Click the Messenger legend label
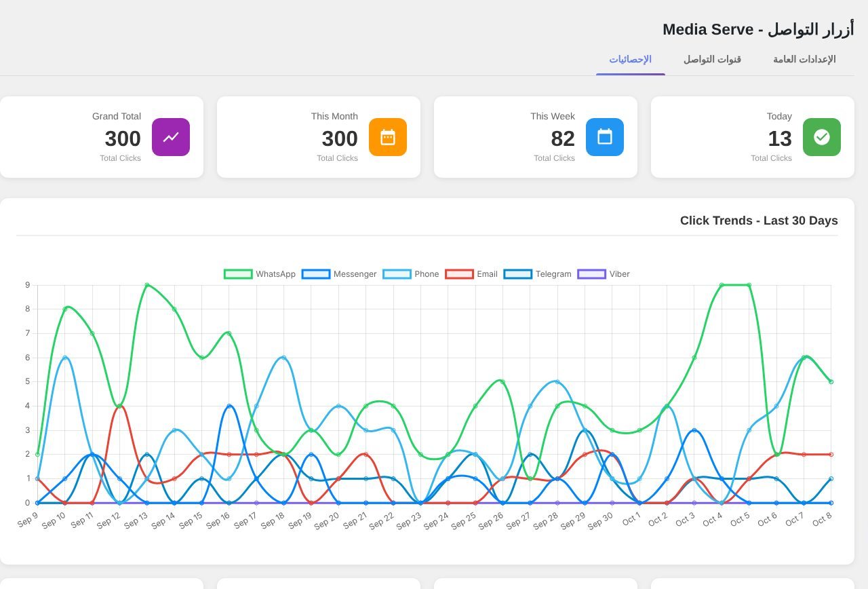This screenshot has width=868, height=589. click(355, 274)
